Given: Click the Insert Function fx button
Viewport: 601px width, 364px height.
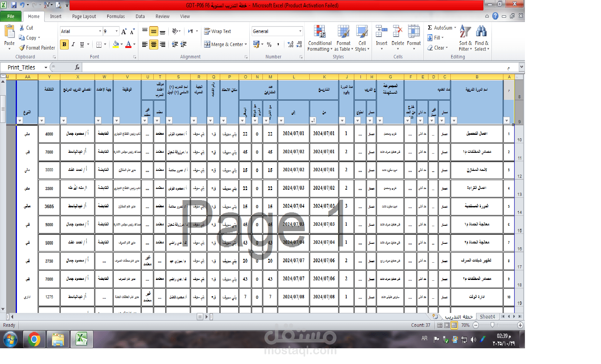Looking at the screenshot, I should click(x=77, y=67).
